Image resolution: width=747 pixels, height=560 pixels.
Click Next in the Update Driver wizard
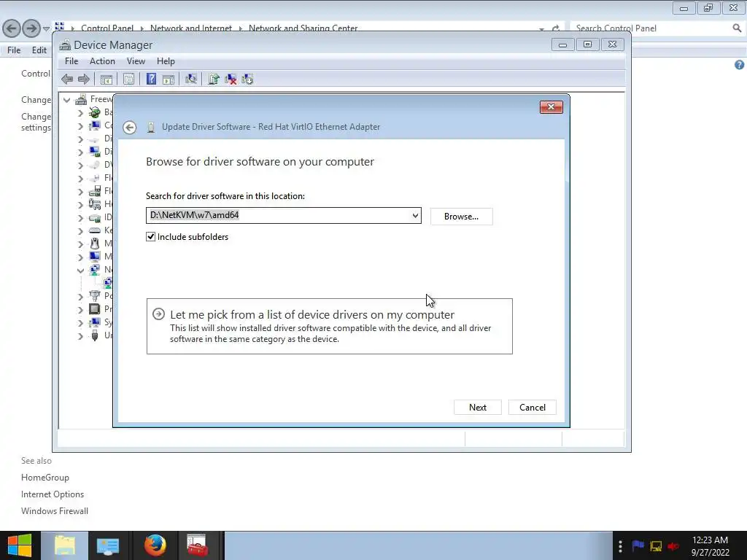[477, 407]
